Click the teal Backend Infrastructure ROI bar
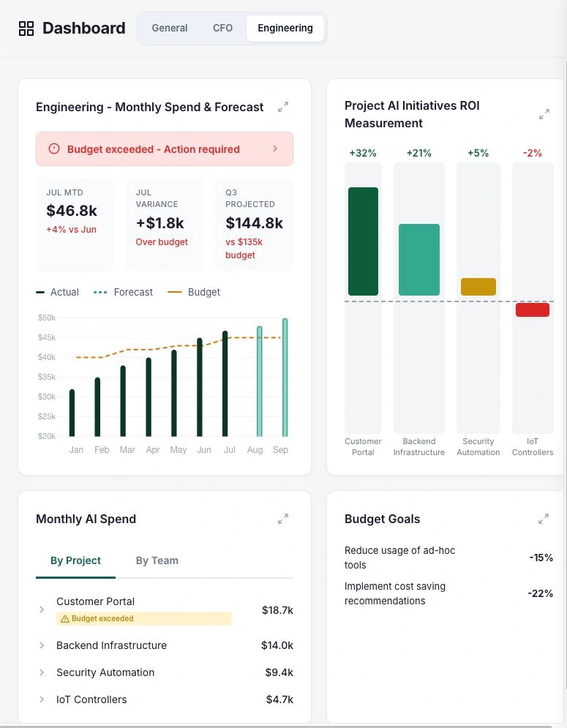This screenshot has width=567, height=728. pos(419,260)
